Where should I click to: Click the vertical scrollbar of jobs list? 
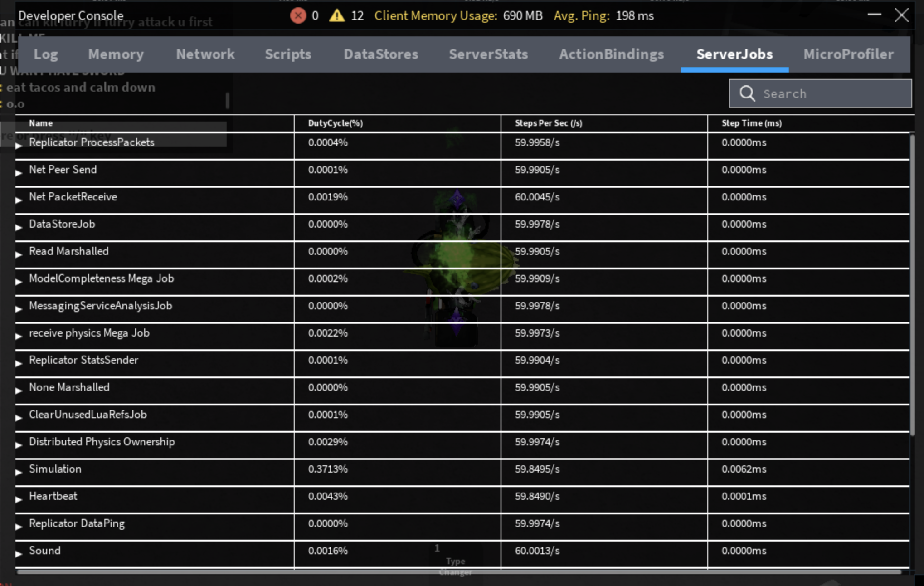[x=912, y=286]
